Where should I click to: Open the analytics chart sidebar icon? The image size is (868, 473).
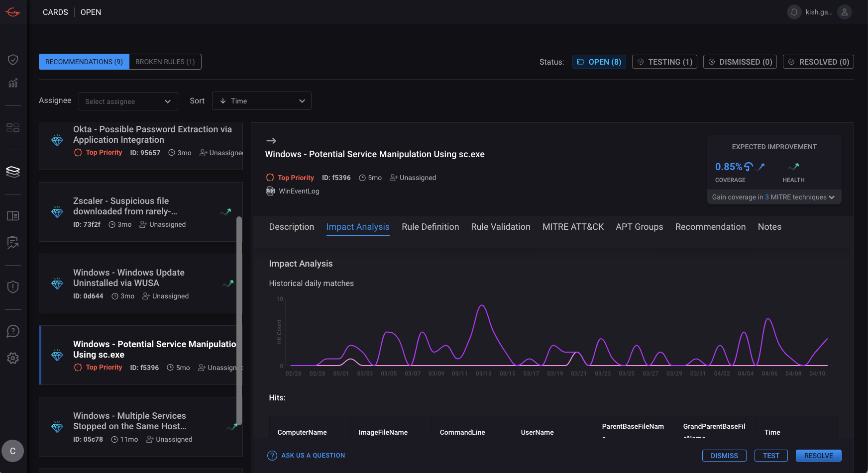point(13,83)
